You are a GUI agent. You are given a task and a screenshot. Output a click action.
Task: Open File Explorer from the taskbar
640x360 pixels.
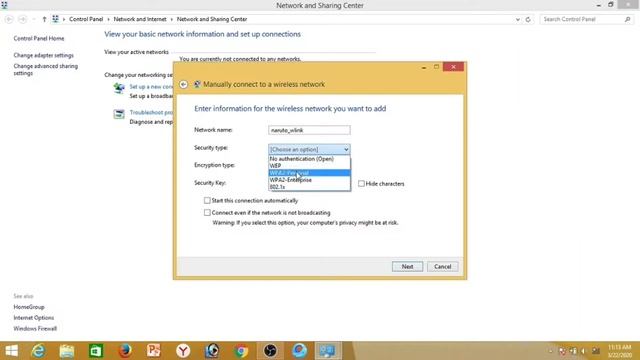tap(67, 351)
